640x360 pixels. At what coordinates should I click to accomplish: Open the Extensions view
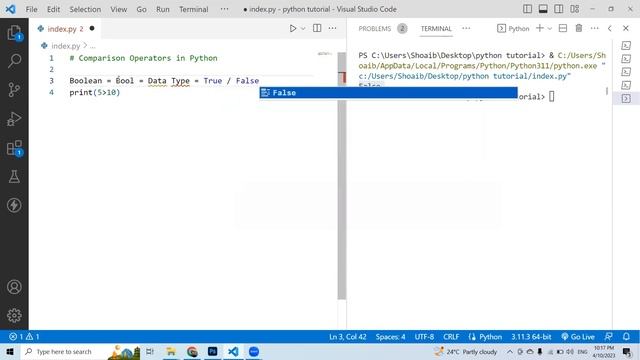point(14,148)
